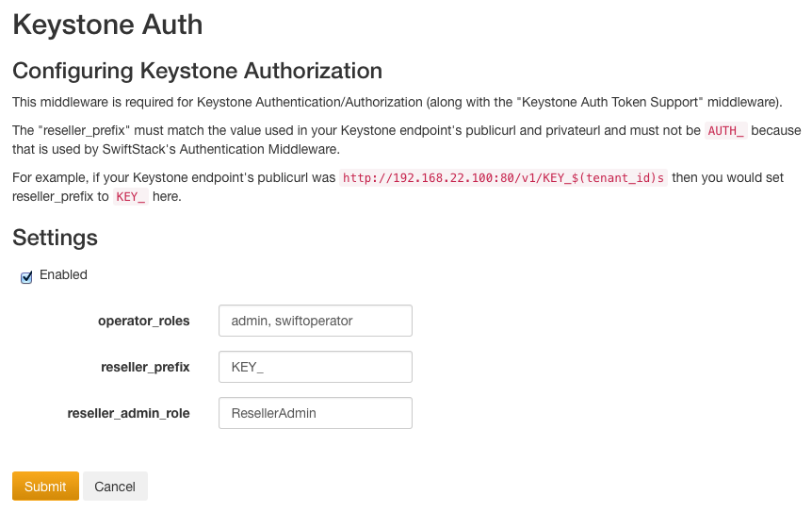The height and width of the screenshot is (512, 812).
Task: Click the Keystone Auth page title
Action: (107, 25)
